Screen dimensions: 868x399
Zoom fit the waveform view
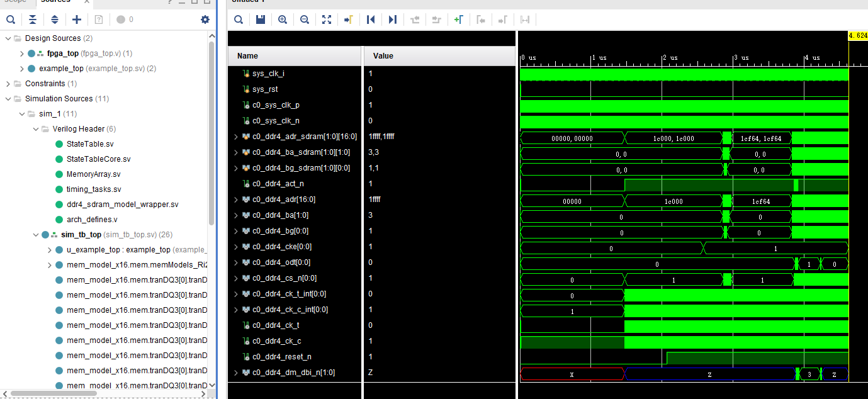(x=327, y=20)
